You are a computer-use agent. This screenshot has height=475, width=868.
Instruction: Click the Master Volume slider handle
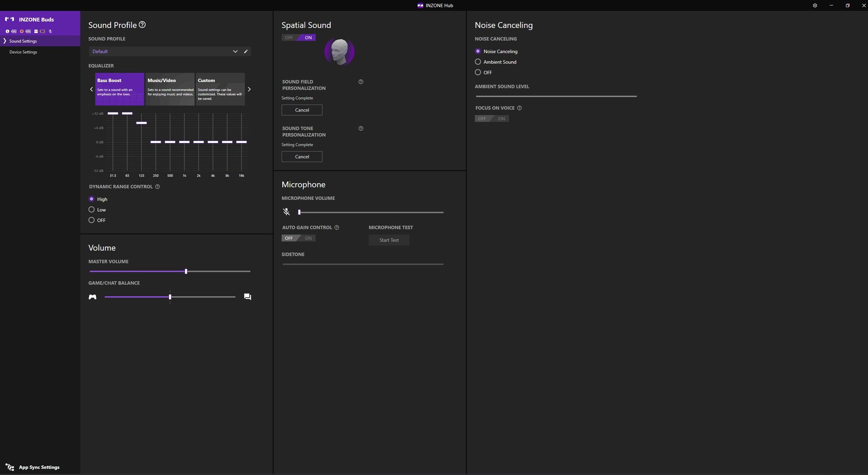186,271
